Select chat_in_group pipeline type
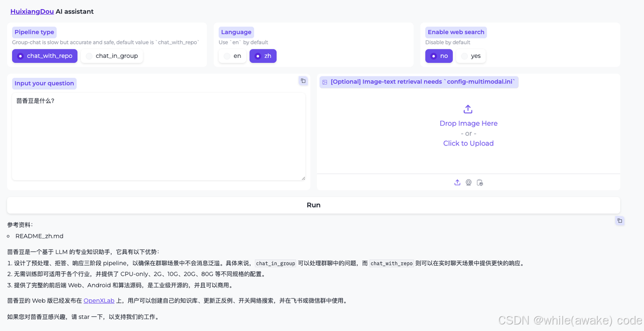Screen dimensions: 644x331 (x=112, y=56)
